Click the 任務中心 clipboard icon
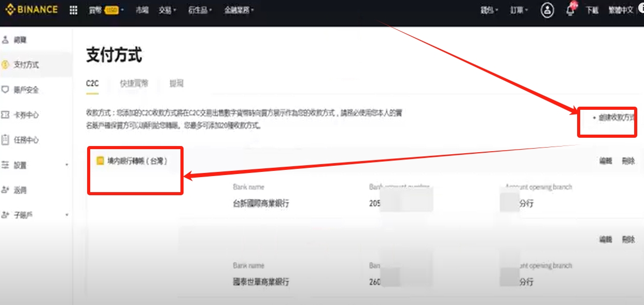 (6, 140)
